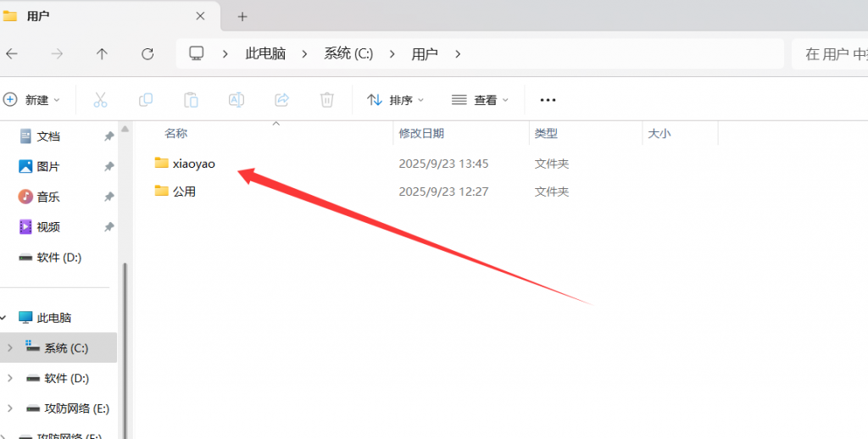Click the Rename icon in toolbar

(236, 100)
